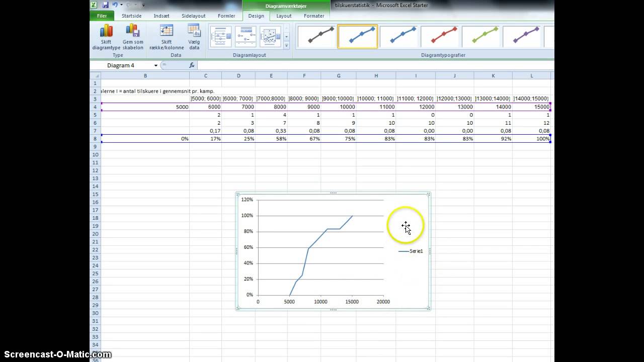Click the 10000 horizontal axis label
Image resolution: width=644 pixels, height=362 pixels.
point(320,302)
